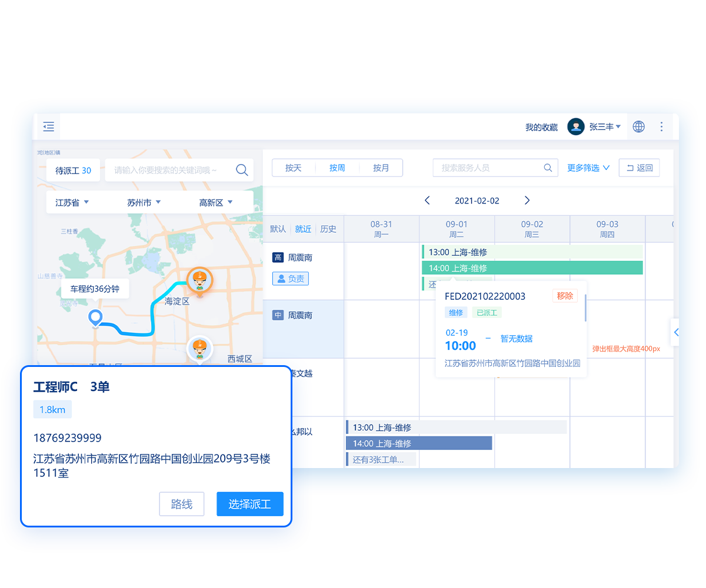Open the 江苏省 province dropdown
The height and width of the screenshot is (588, 706).
click(71, 202)
